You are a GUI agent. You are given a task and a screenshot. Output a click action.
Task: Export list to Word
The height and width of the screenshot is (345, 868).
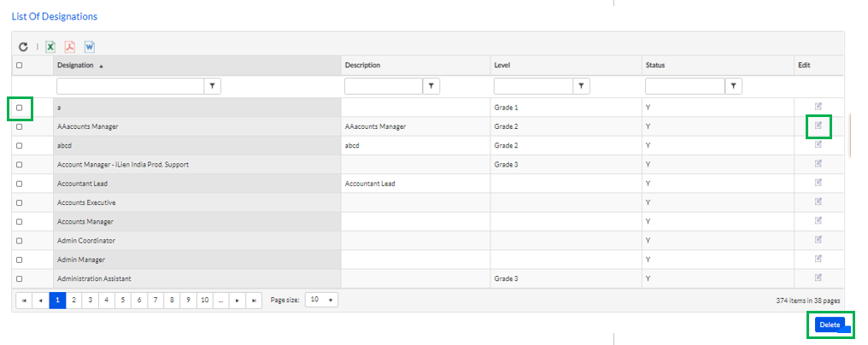[x=90, y=48]
